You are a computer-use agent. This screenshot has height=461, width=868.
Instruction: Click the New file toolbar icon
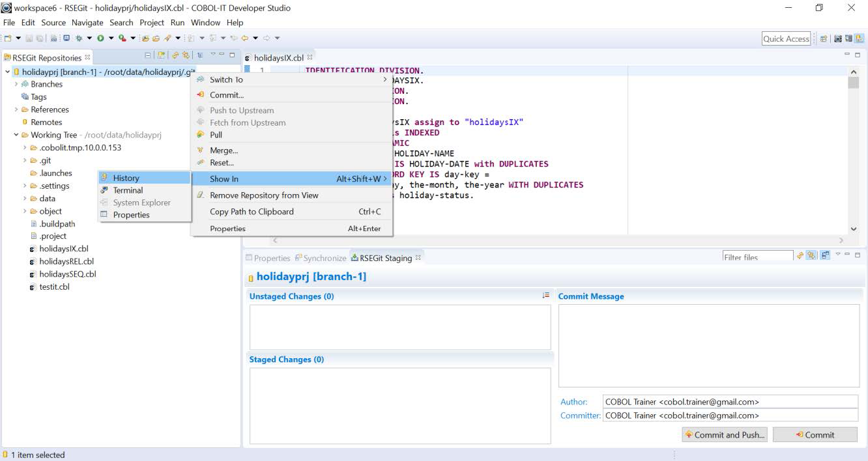pos(8,38)
